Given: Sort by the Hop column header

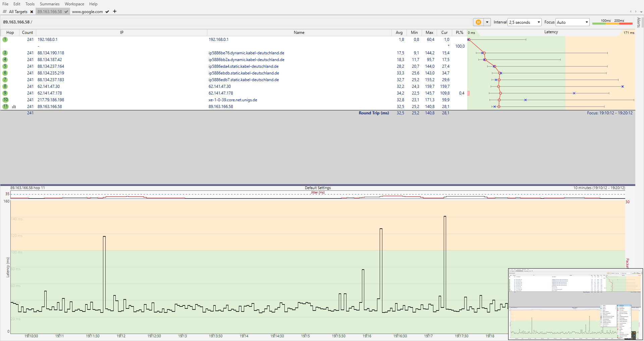Looking at the screenshot, I should point(10,33).
